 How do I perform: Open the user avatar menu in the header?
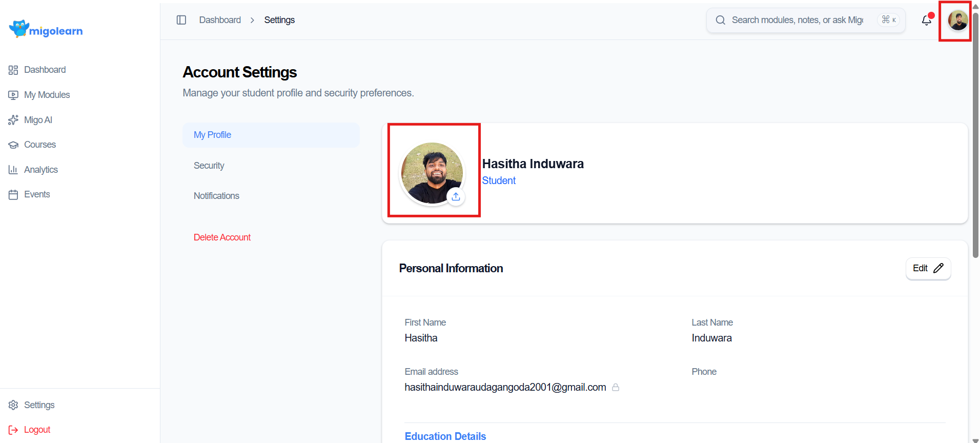(957, 21)
